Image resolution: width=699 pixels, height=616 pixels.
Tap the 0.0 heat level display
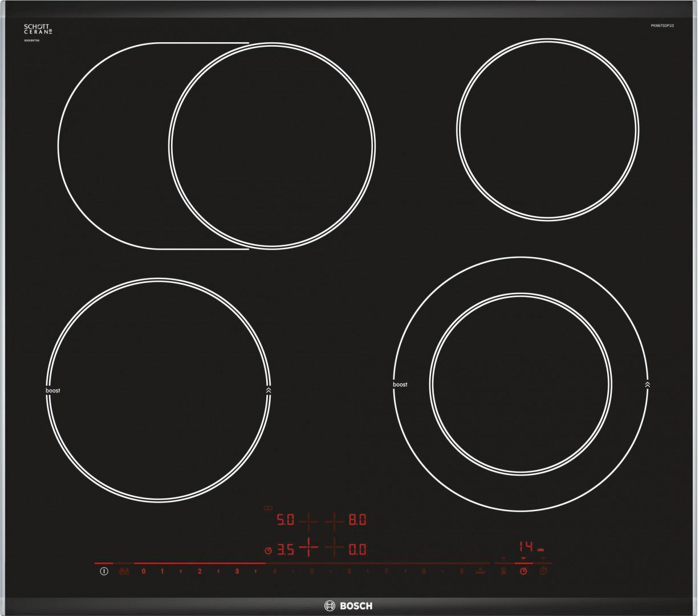(x=357, y=550)
